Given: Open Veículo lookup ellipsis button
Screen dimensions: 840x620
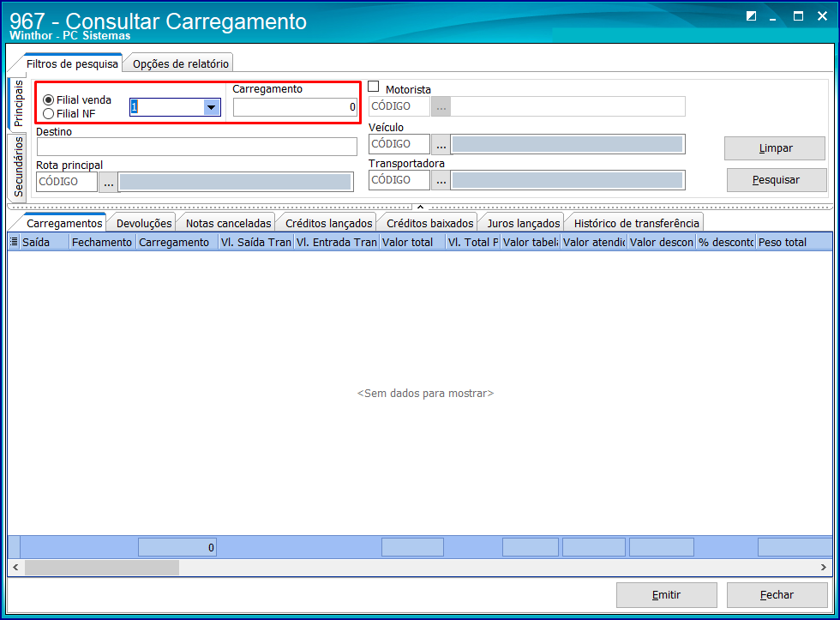Looking at the screenshot, I should coord(441,145).
